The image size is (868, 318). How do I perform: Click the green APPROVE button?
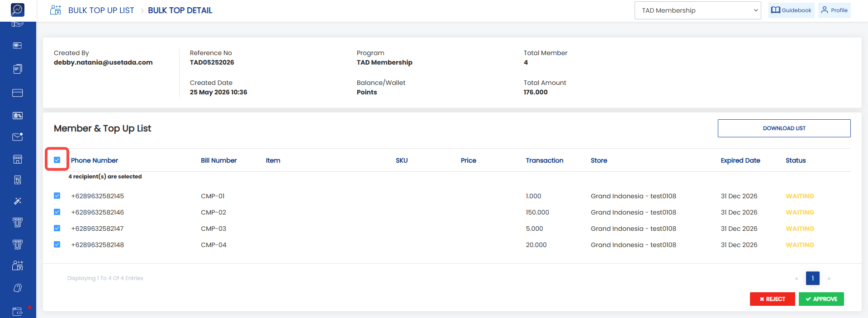[821, 299]
